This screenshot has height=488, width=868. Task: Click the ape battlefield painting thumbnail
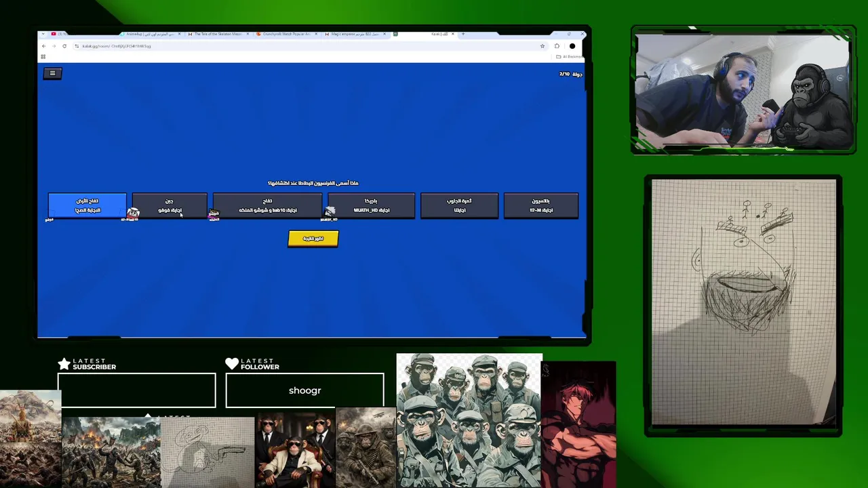[x=111, y=452]
